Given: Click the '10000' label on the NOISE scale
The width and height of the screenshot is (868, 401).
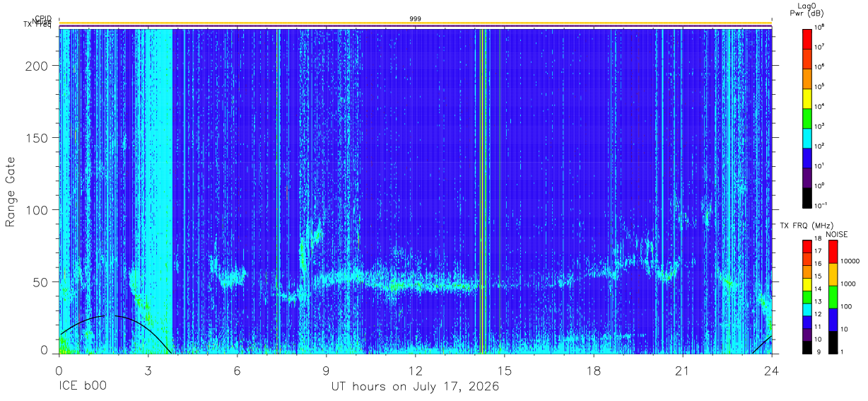Looking at the screenshot, I should [850, 260].
